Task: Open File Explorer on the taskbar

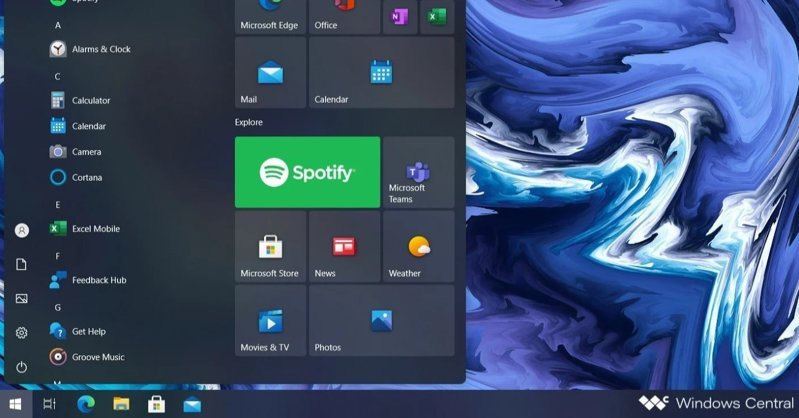Action: click(121, 405)
